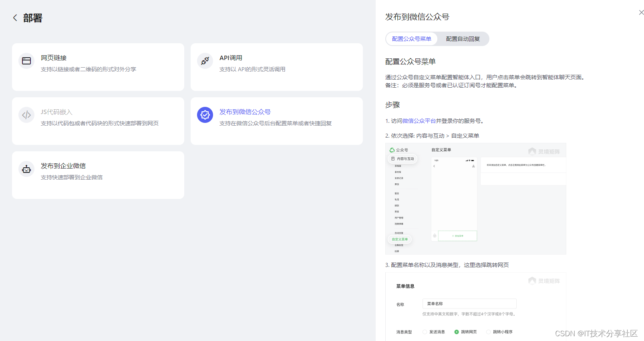Click the API调用 plug icon
Viewport: 644px width, 341px height.
coord(205,61)
